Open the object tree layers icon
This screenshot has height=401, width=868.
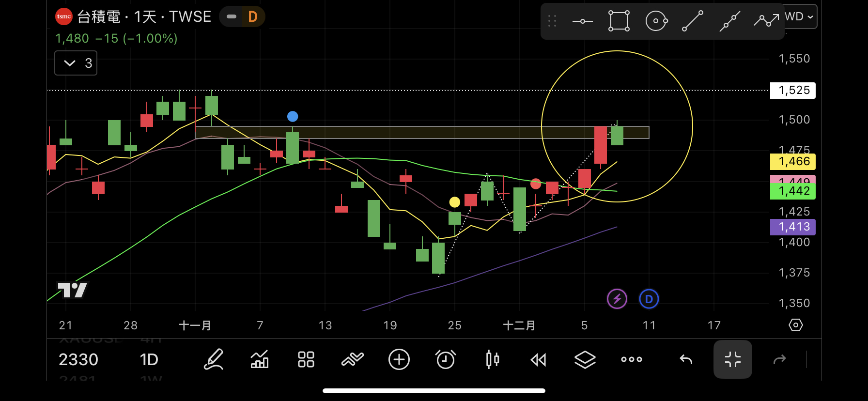point(585,359)
